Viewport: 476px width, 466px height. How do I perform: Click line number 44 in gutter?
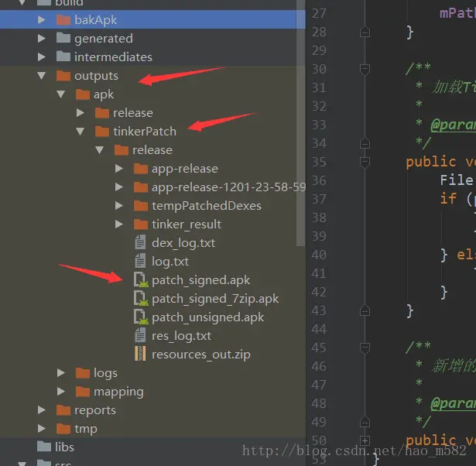tap(320, 329)
